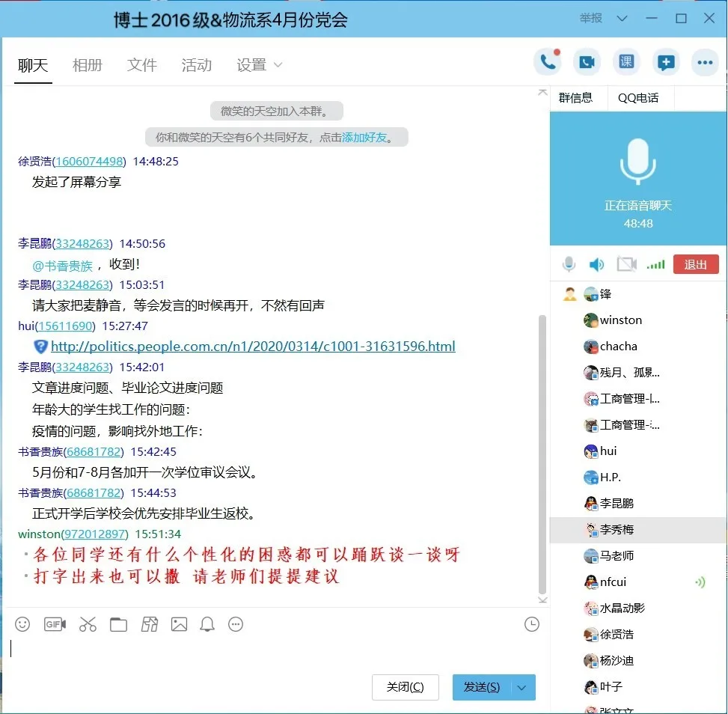The width and height of the screenshot is (728, 714).
Task: Select the scissors screenshot tool
Action: pos(88,624)
